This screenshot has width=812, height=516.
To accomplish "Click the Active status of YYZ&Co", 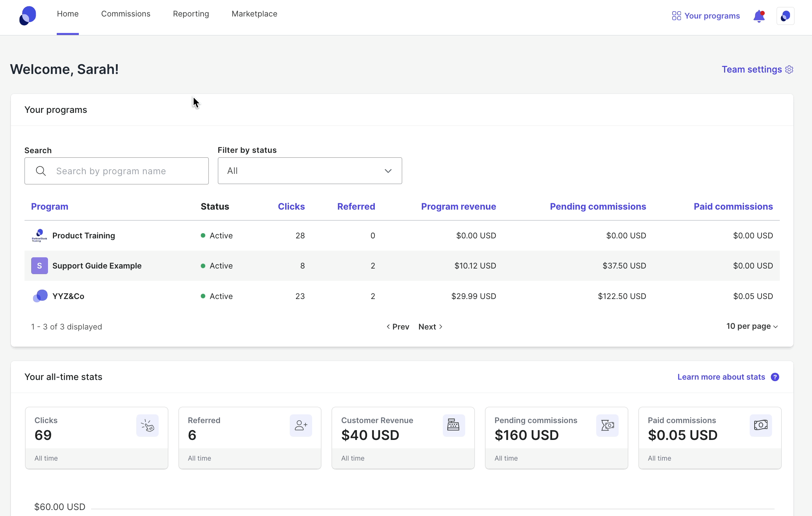I will [x=216, y=296].
